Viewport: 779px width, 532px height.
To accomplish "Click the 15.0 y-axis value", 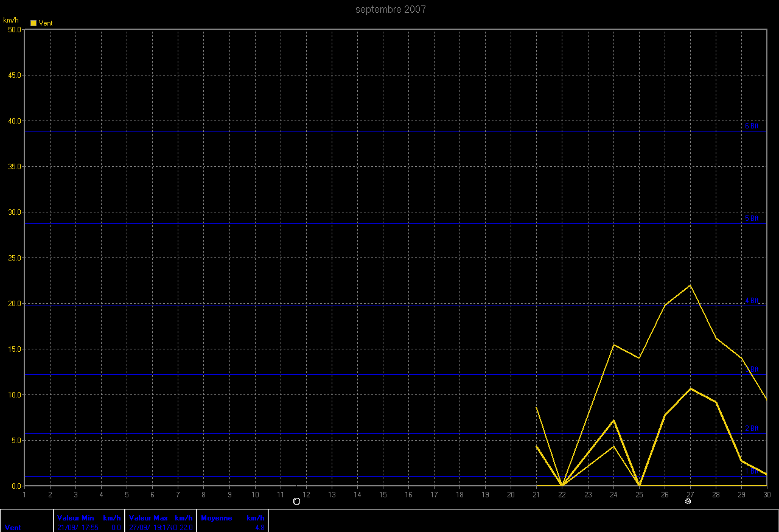I will 13,349.
